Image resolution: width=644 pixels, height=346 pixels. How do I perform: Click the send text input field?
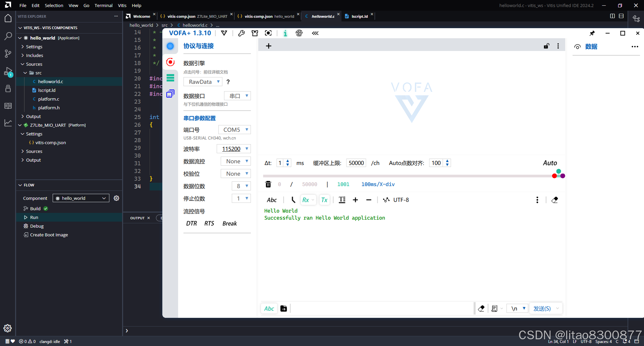(x=382, y=308)
